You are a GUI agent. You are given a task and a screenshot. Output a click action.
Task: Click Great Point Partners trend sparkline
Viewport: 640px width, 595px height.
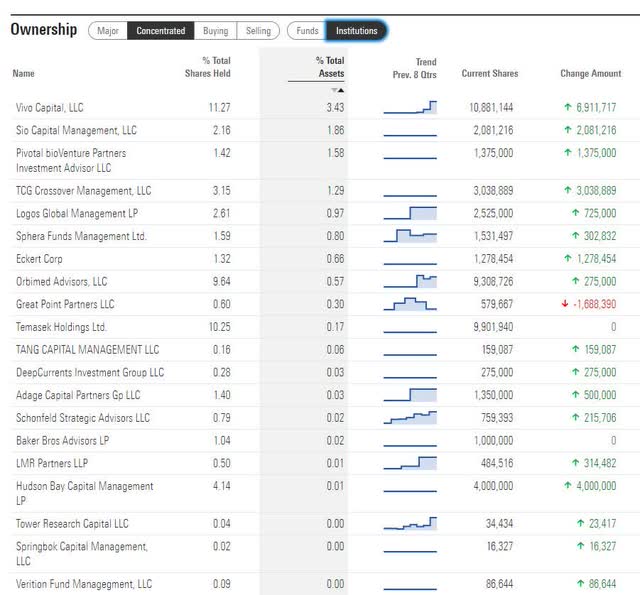pyautogui.click(x=410, y=304)
